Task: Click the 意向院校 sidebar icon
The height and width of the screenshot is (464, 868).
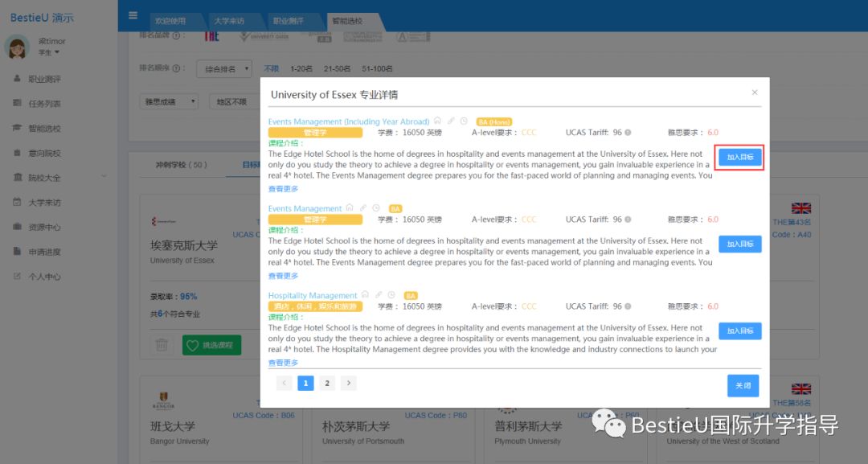Action: (x=17, y=153)
